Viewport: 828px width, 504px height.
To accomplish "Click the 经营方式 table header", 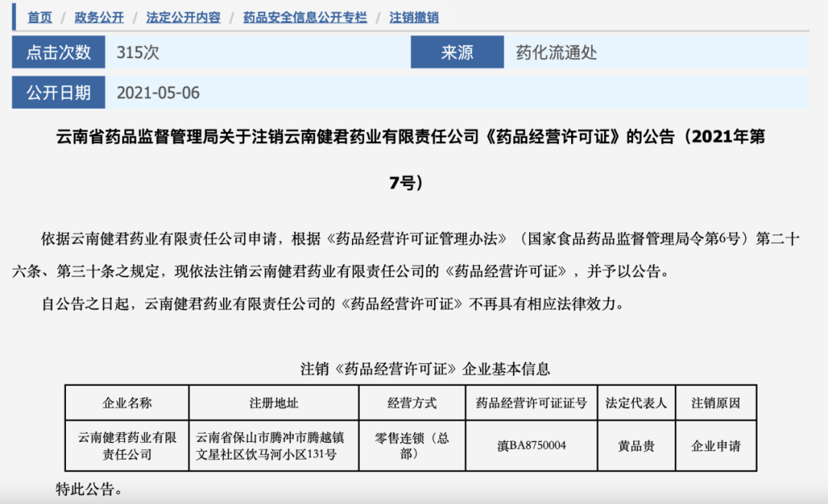I will point(412,402).
